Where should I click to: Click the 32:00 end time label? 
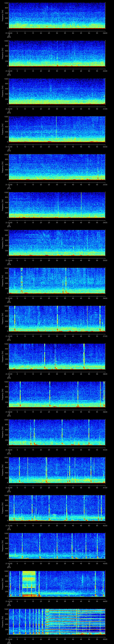pyautogui.click(x=105, y=147)
